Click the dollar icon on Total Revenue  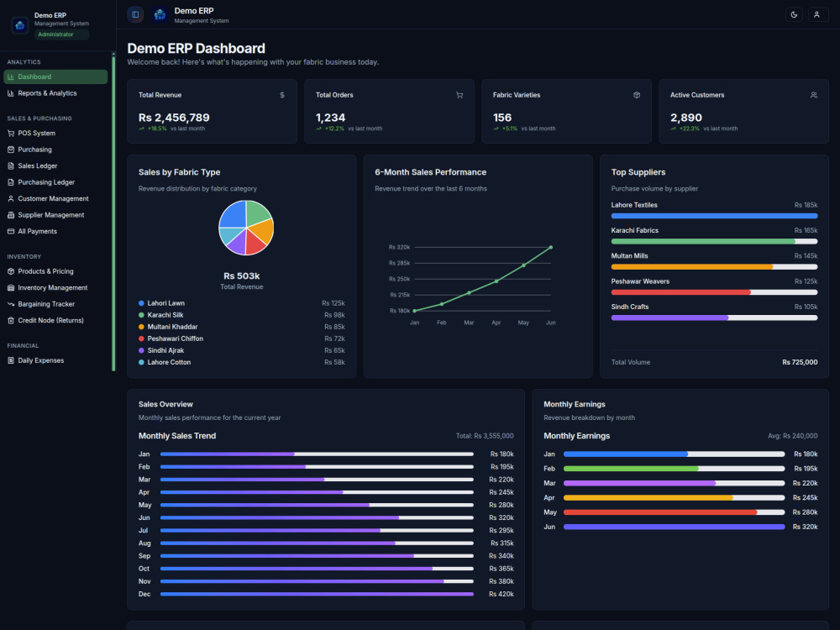click(x=282, y=95)
